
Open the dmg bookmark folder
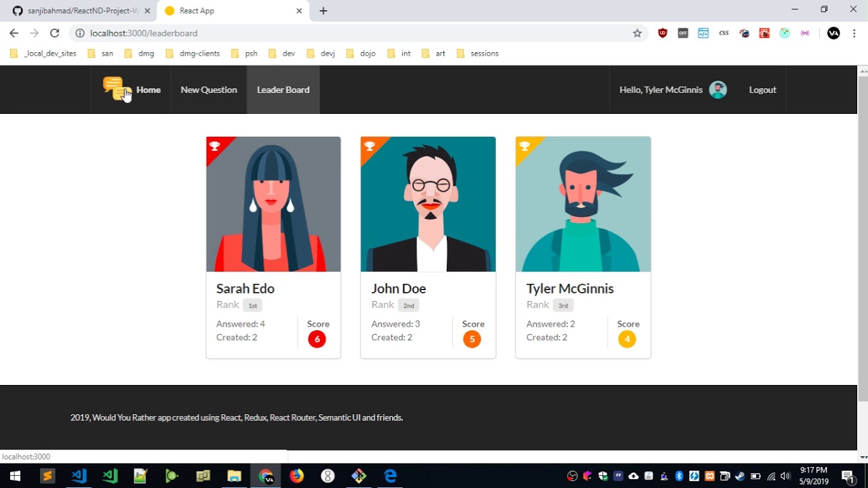pyautogui.click(x=140, y=54)
